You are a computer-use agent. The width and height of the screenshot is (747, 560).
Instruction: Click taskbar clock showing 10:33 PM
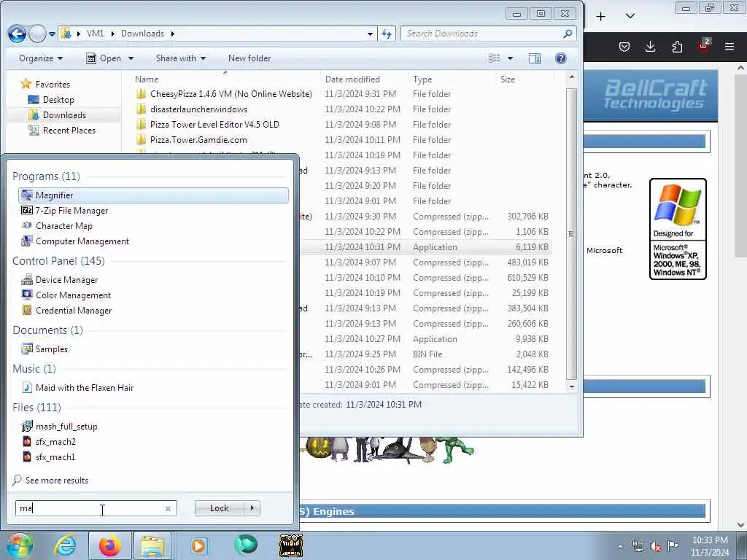709,546
